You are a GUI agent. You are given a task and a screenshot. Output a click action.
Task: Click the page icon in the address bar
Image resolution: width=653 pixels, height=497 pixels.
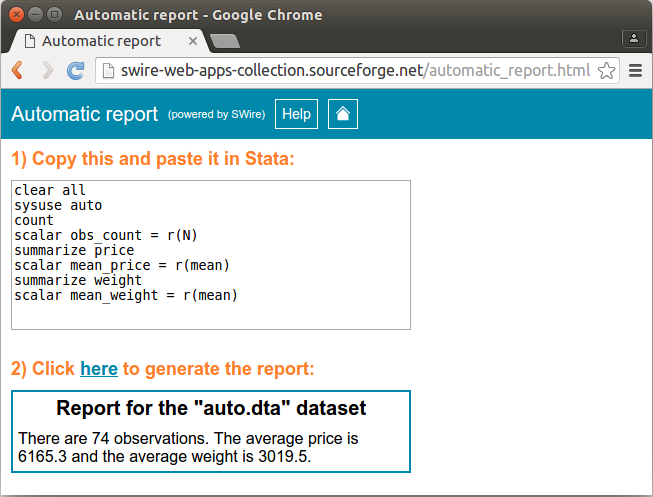click(x=108, y=71)
